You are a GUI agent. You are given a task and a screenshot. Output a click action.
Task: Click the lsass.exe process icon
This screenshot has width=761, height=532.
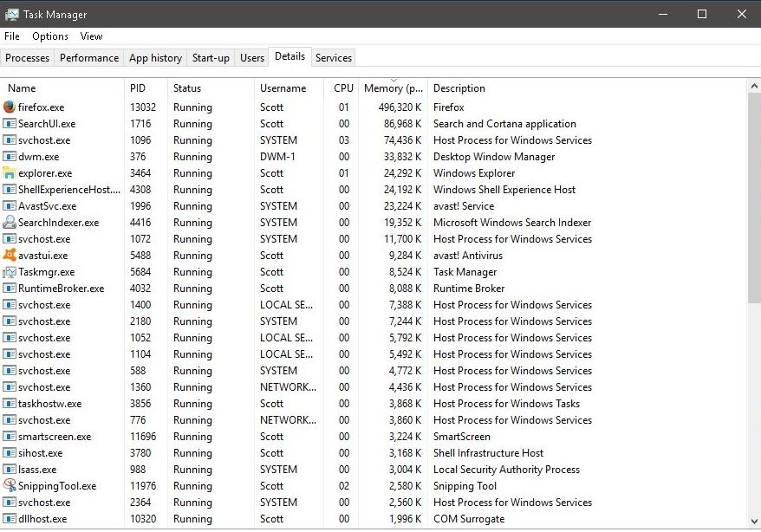coord(10,469)
